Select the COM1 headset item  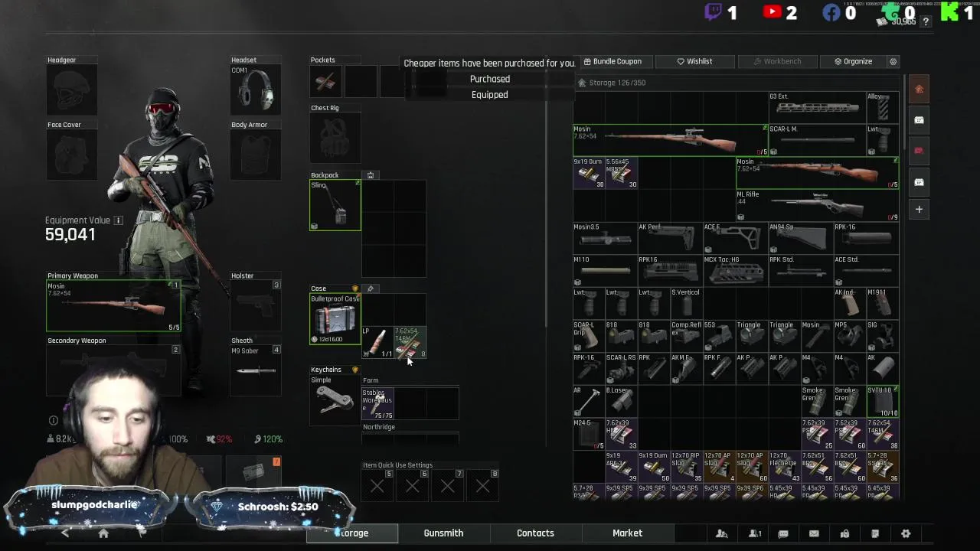(x=256, y=90)
